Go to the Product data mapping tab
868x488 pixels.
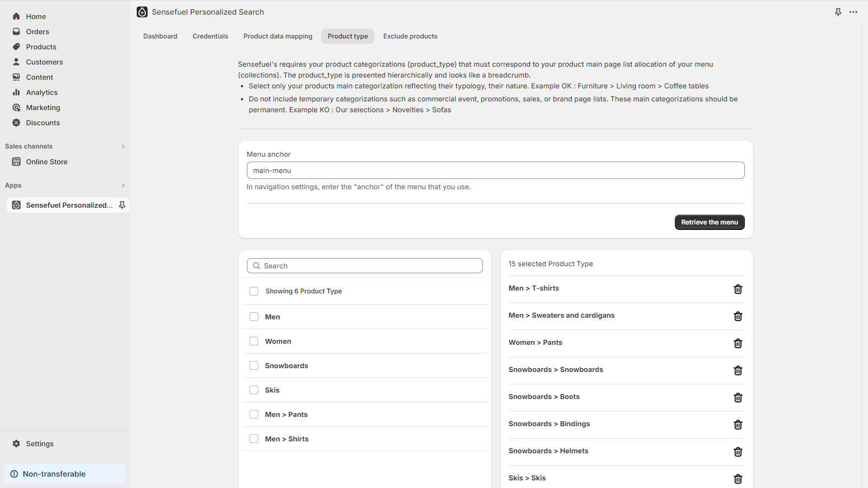(278, 36)
